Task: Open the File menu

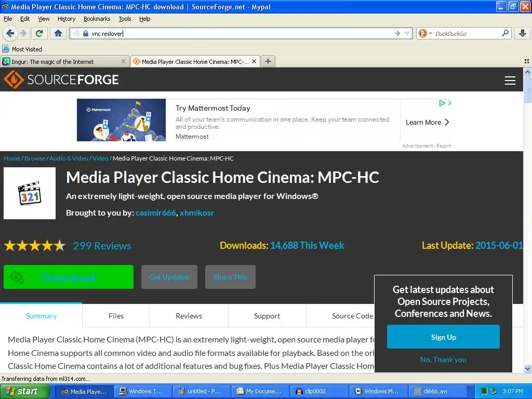Action: coord(8,19)
